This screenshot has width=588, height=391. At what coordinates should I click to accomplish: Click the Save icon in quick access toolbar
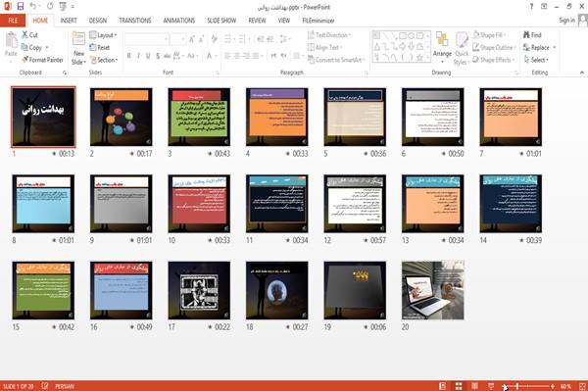(x=21, y=6)
